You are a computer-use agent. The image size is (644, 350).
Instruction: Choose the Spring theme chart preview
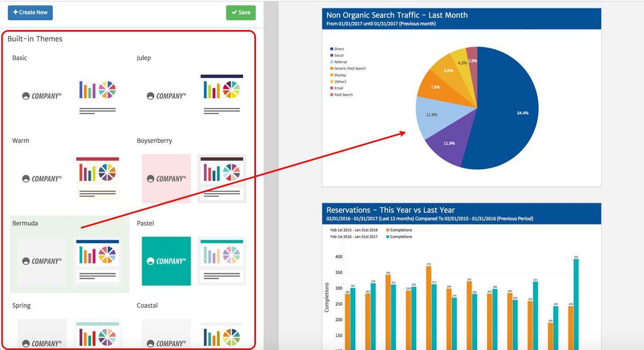[x=98, y=334]
